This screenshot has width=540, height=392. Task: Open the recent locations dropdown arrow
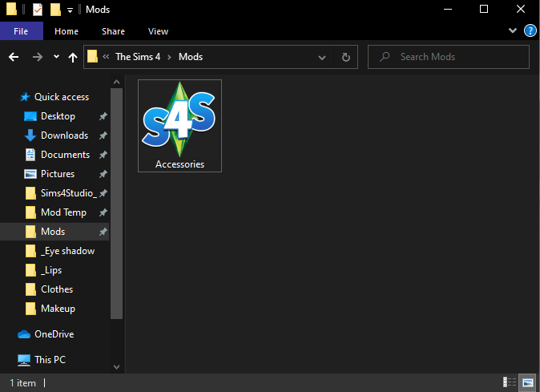click(56, 57)
